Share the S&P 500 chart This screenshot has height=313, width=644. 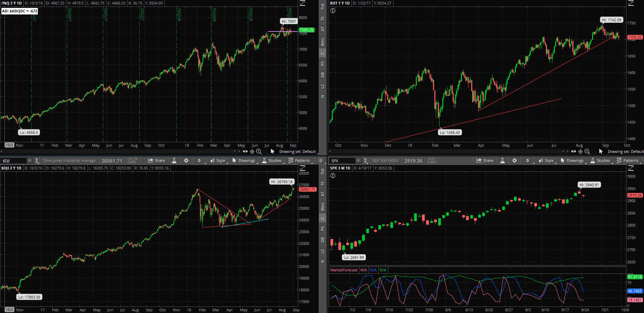(485, 160)
